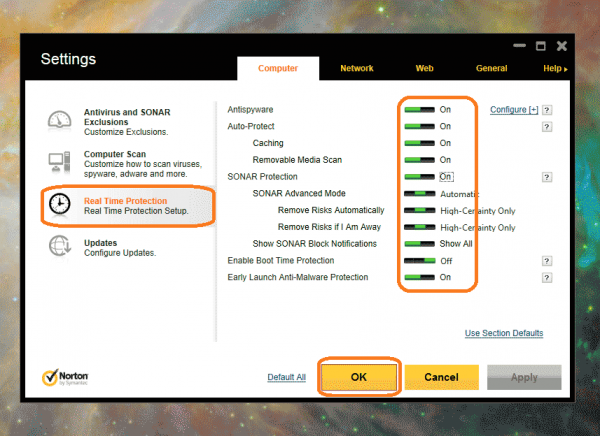Maximize the Settings window

tap(541, 46)
